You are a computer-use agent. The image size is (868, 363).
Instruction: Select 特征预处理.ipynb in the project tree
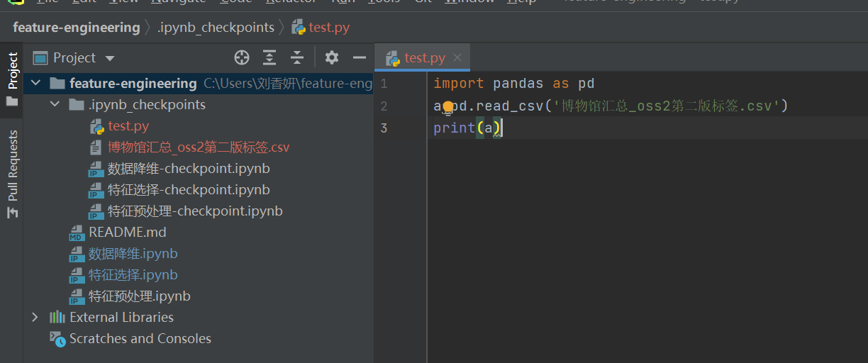[140, 296]
